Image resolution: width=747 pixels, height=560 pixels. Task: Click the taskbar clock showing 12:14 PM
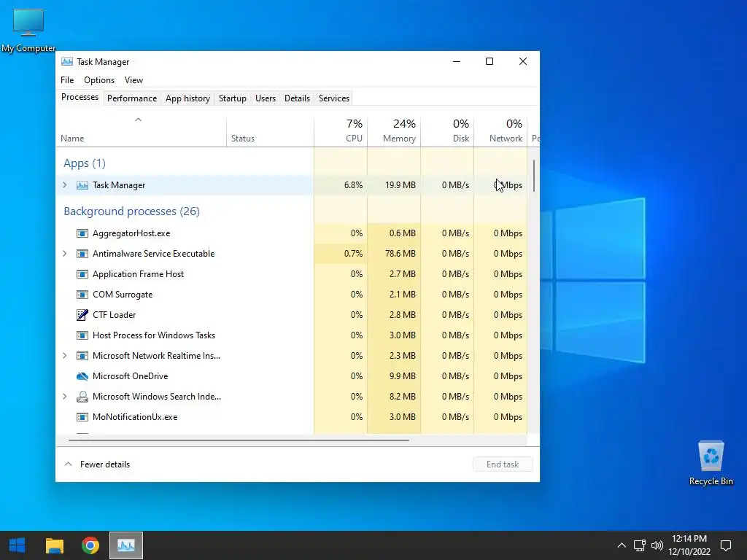tap(689, 545)
